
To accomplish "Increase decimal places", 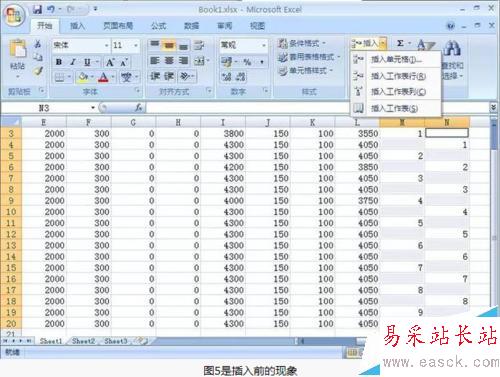I will pos(226,77).
